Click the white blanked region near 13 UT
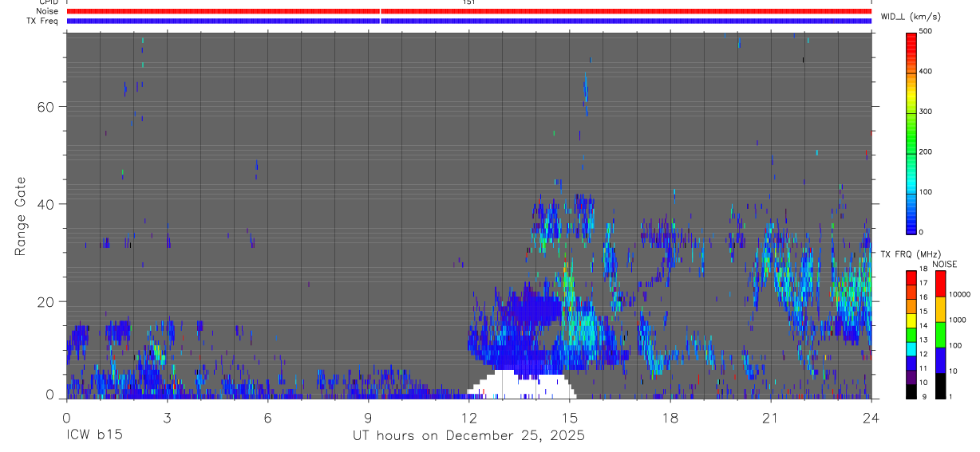The height and width of the screenshot is (452, 980). pos(522,387)
